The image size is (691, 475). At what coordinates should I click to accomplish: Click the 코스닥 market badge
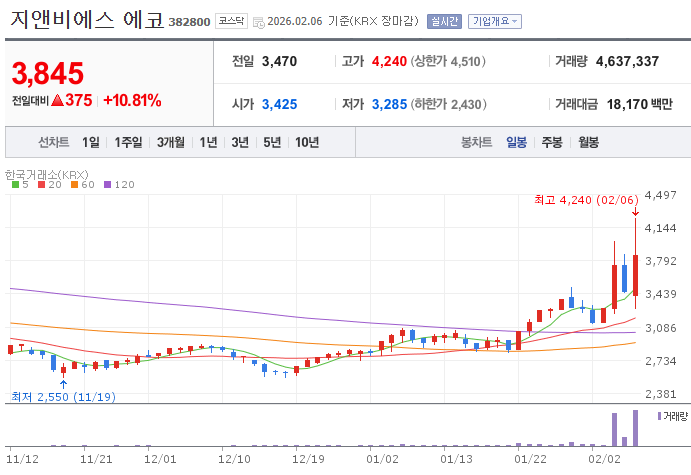(231, 21)
